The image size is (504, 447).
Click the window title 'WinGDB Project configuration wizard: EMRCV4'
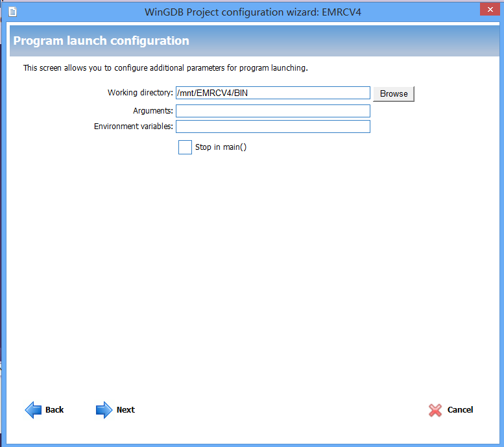click(x=253, y=12)
